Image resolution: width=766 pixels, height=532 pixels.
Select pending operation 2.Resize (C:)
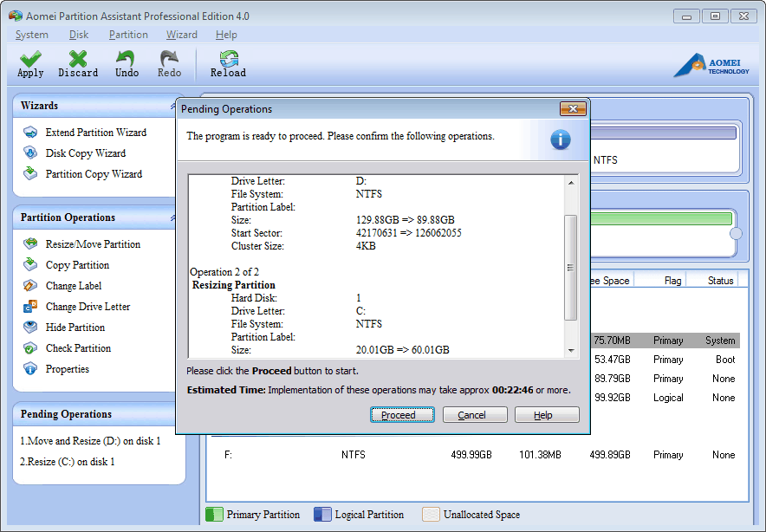68,462
